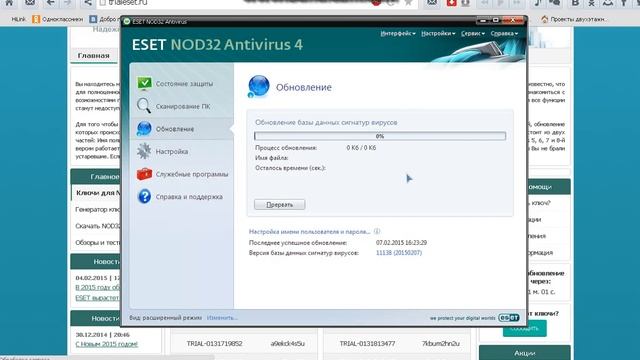
Task: Click the green checkmark protection status icon
Action: pyautogui.click(x=144, y=83)
